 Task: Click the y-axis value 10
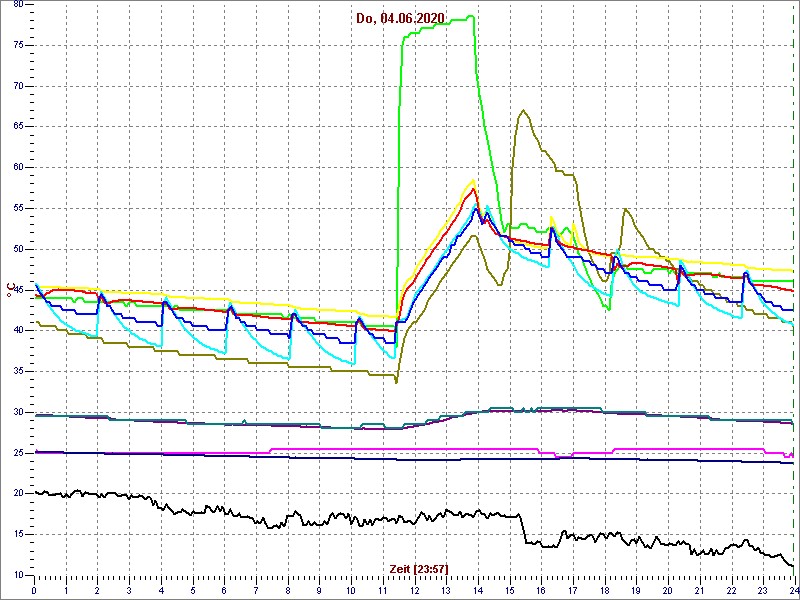coord(18,575)
